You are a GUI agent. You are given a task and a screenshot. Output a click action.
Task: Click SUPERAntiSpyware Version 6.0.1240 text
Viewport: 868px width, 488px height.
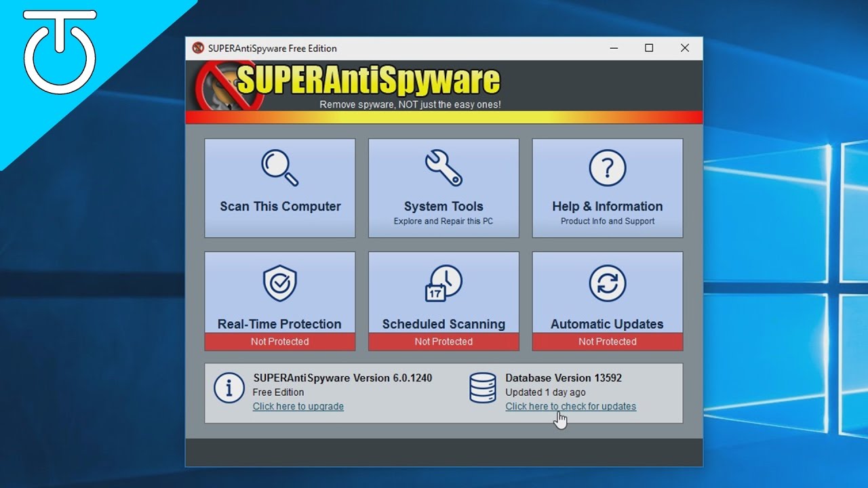point(342,378)
